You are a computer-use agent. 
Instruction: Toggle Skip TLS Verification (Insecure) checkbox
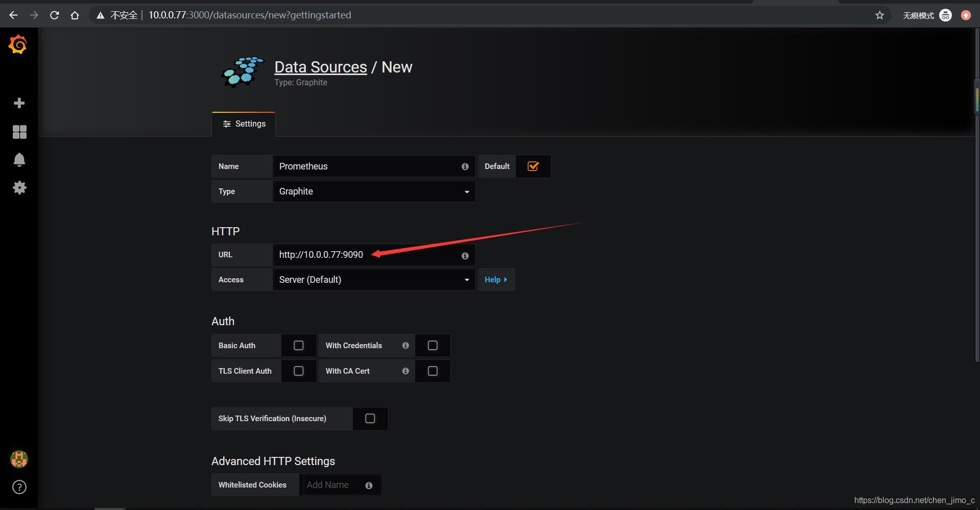[370, 419]
